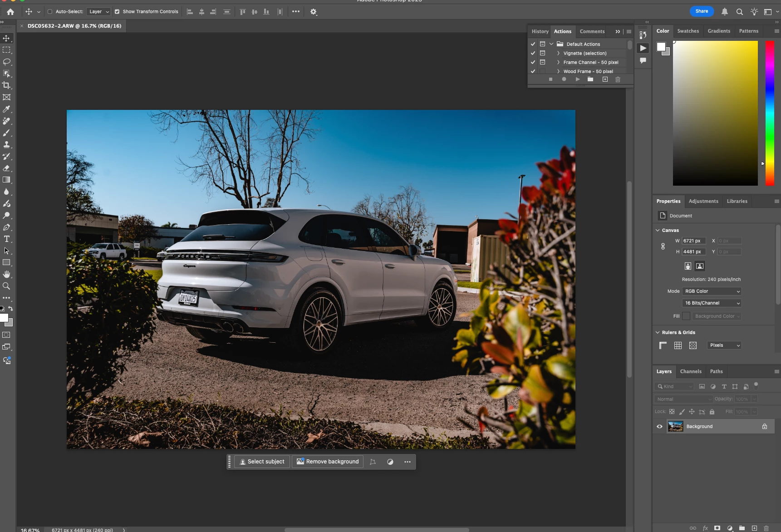Select the Rectangle shape tool
Screen dimensions: 781x532
[x=6, y=262]
